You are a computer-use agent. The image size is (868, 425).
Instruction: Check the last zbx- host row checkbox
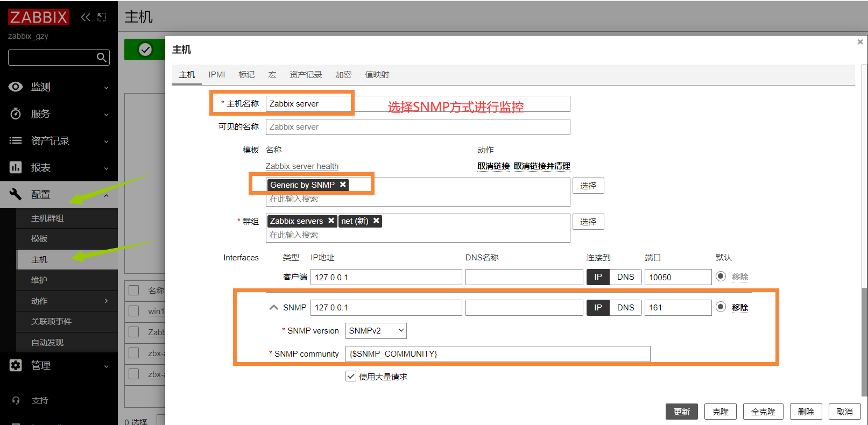(134, 374)
